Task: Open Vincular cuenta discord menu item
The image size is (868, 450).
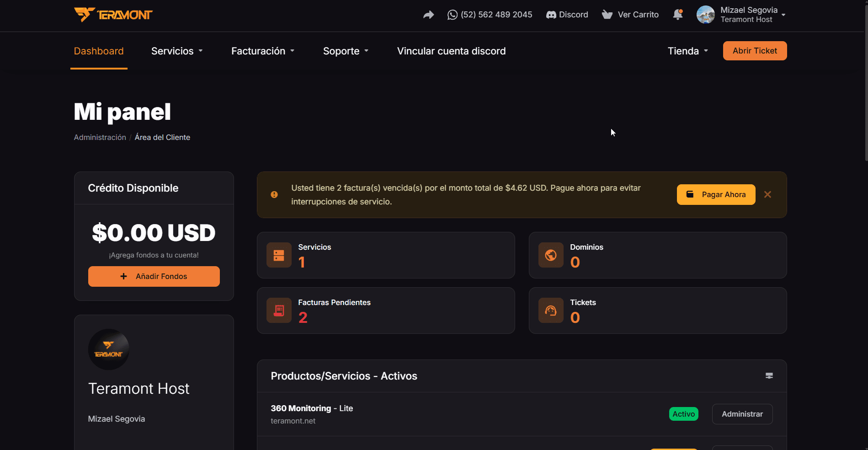Action: [451, 51]
